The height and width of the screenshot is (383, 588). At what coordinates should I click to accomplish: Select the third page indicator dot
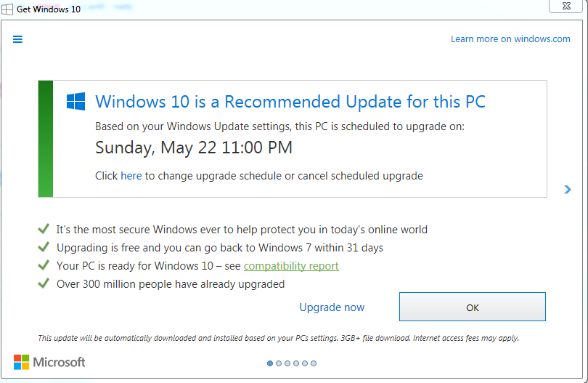point(287,363)
